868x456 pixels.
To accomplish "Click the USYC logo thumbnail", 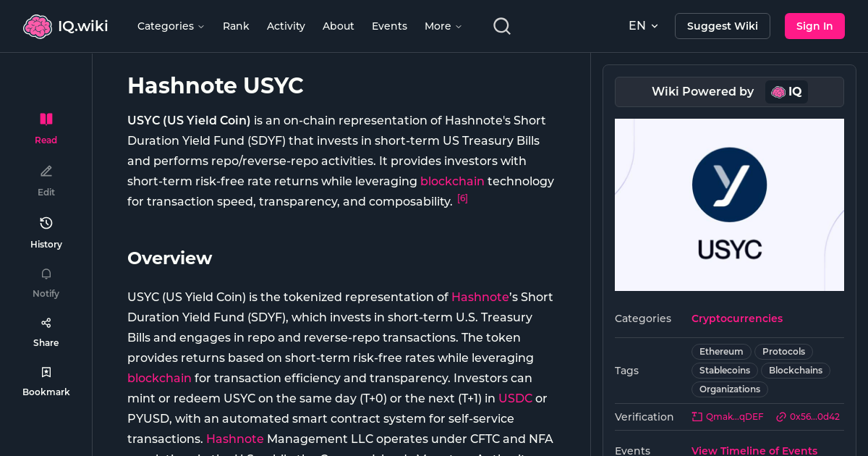I will click(x=729, y=205).
